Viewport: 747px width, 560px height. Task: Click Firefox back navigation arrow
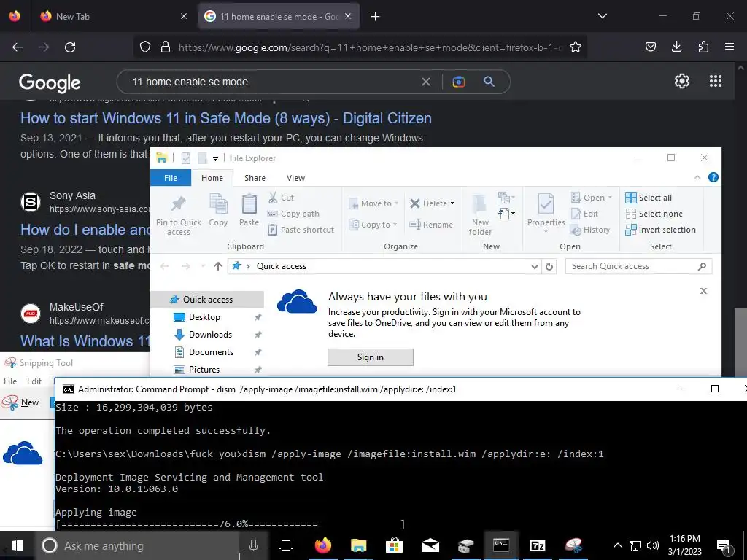pyautogui.click(x=18, y=47)
